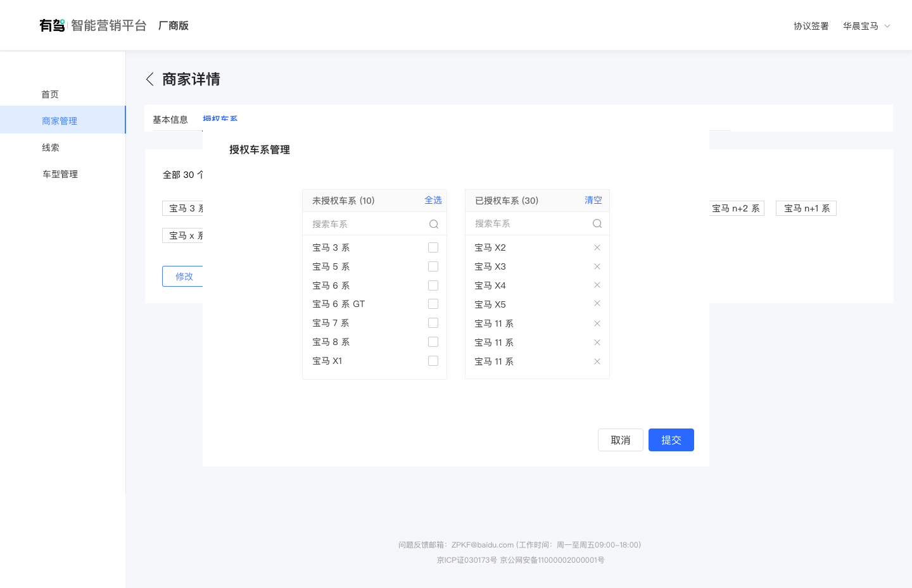The width and height of the screenshot is (912, 588).
Task: Check the 宝马 5 系 checkbox
Action: [x=433, y=266]
